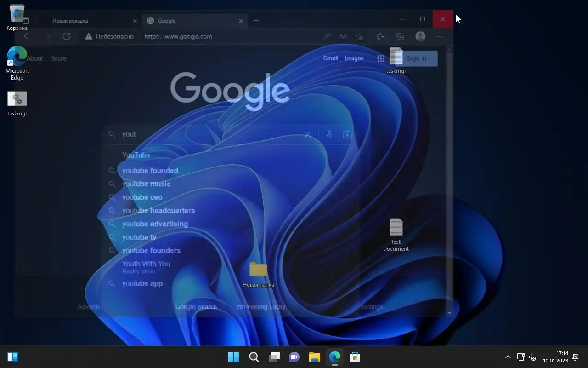Select the Microsoft Edge desktop shortcut

(17, 63)
